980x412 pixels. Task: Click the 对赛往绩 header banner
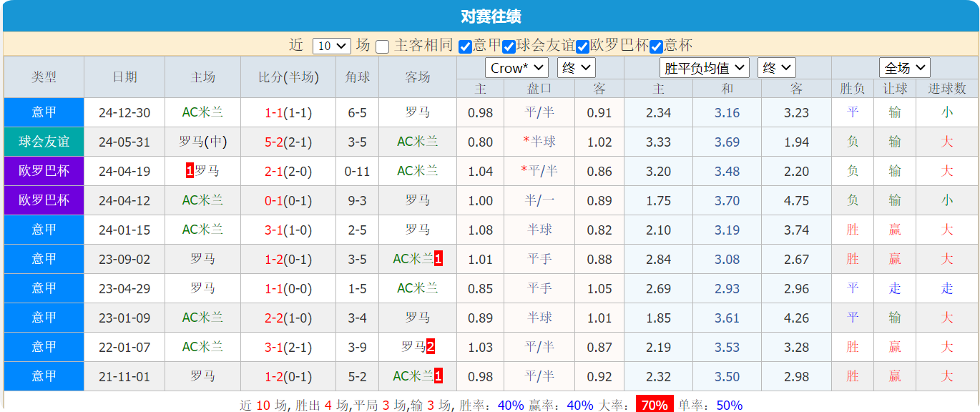[490, 15]
